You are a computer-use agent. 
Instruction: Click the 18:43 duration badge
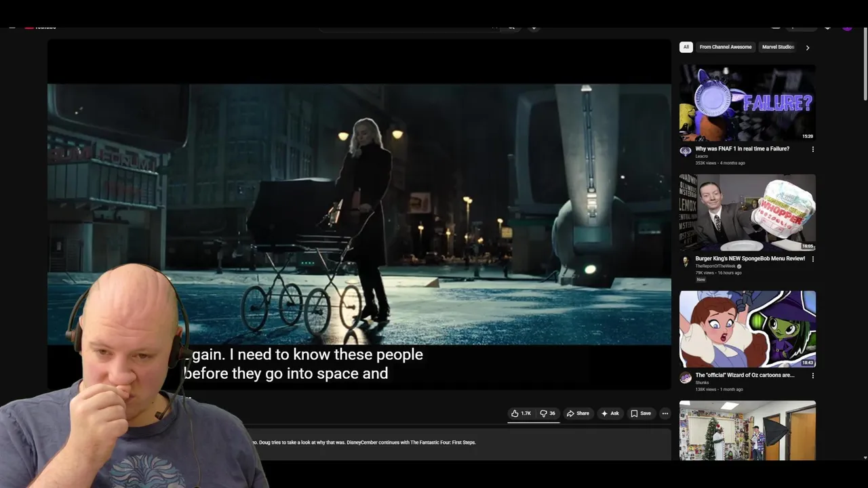coord(807,363)
